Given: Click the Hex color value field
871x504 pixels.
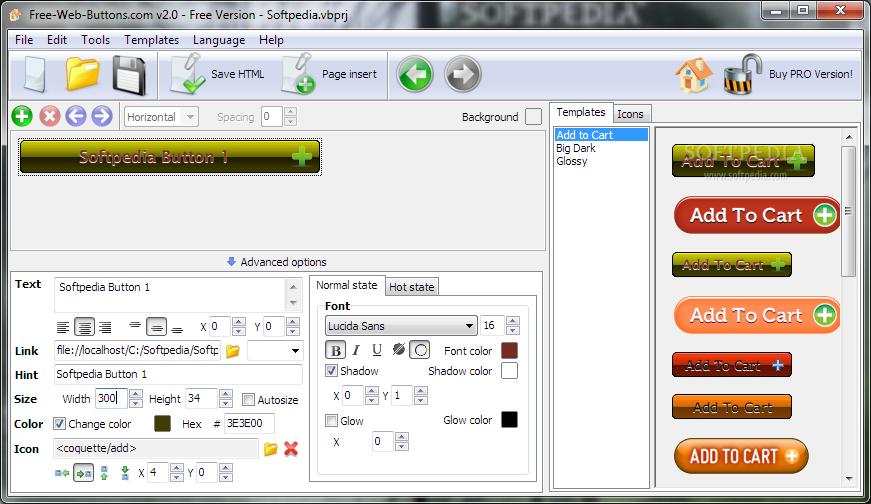Looking at the screenshot, I should point(249,423).
